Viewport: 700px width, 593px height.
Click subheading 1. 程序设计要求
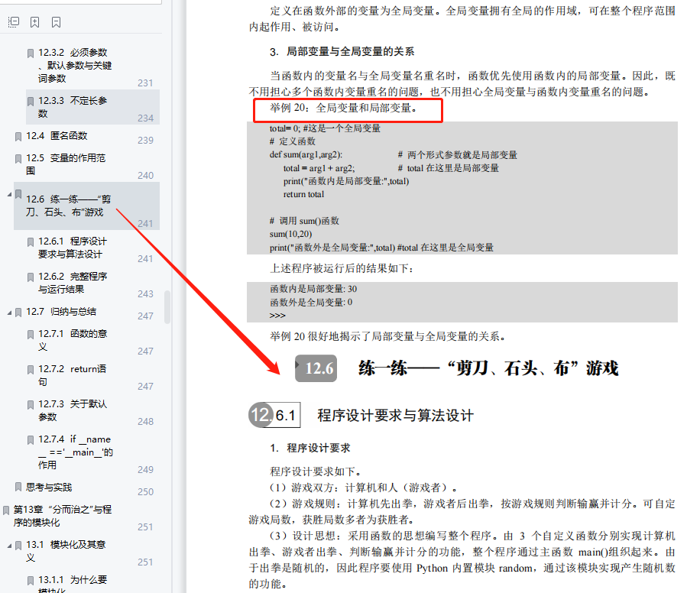[x=309, y=448]
